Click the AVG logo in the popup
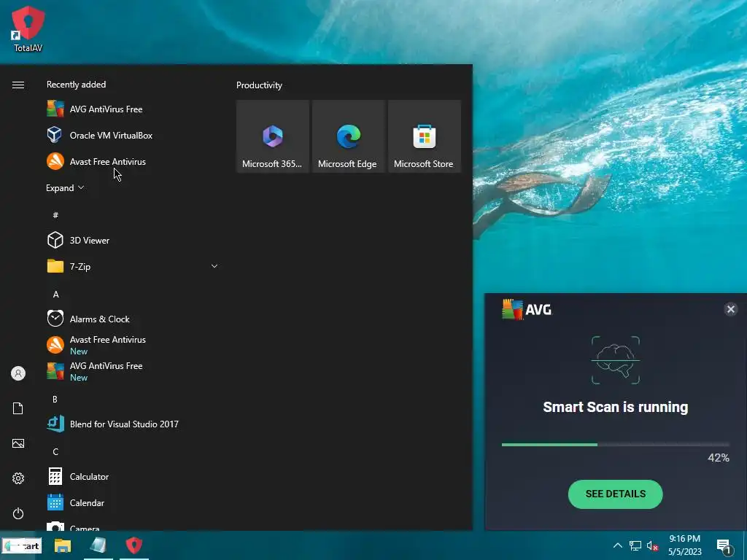747x560 pixels. pyautogui.click(x=527, y=309)
